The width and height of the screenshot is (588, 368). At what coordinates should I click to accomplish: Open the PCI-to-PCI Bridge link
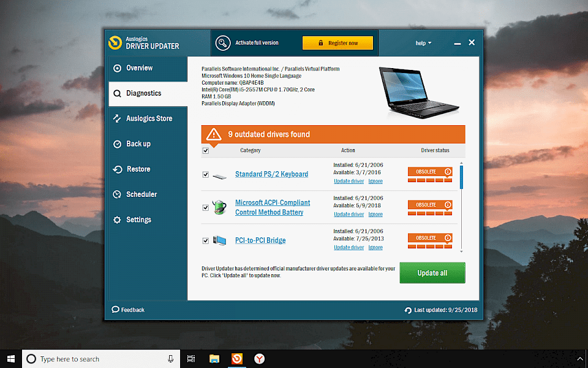(x=260, y=240)
